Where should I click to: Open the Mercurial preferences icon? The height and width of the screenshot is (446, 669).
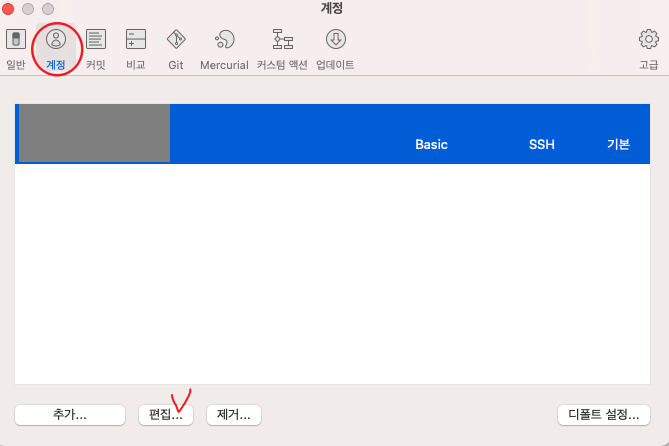(224, 39)
